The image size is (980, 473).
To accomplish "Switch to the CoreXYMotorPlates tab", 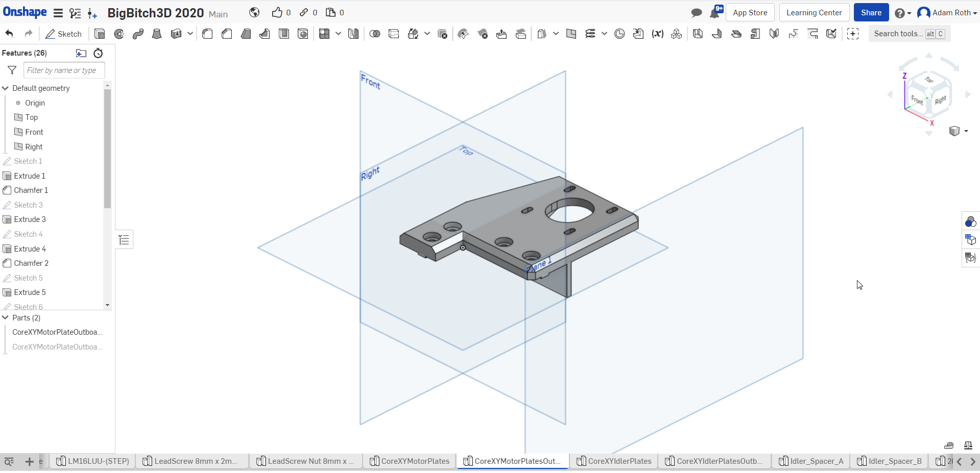I will (409, 461).
